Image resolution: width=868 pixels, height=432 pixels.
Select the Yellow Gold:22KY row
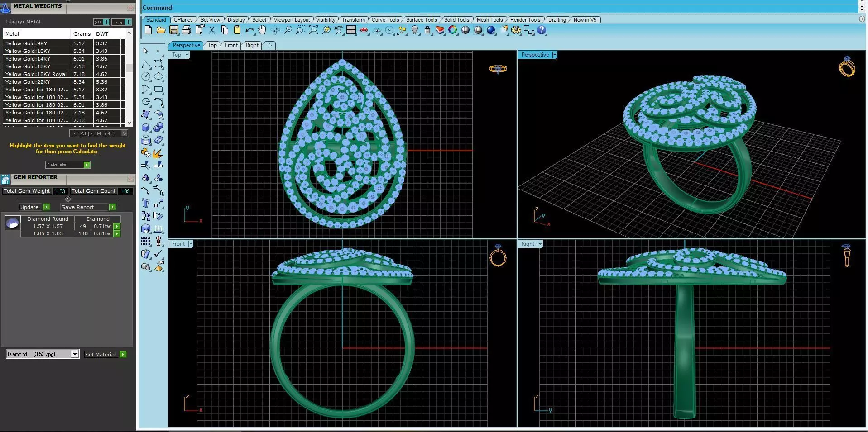pos(64,82)
